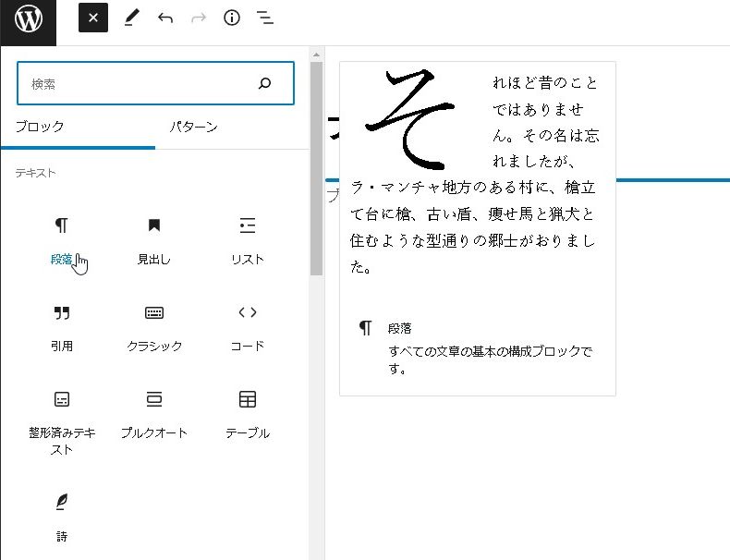Viewport: 730px width, 560px height.
Task: Click the inserter panel vertical scrollbar
Action: coord(316,166)
